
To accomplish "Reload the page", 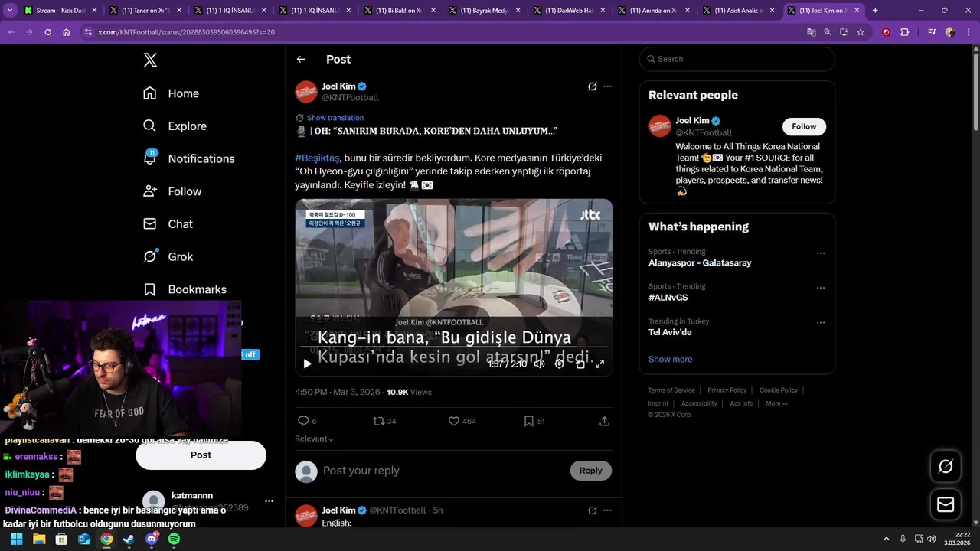I will [47, 32].
